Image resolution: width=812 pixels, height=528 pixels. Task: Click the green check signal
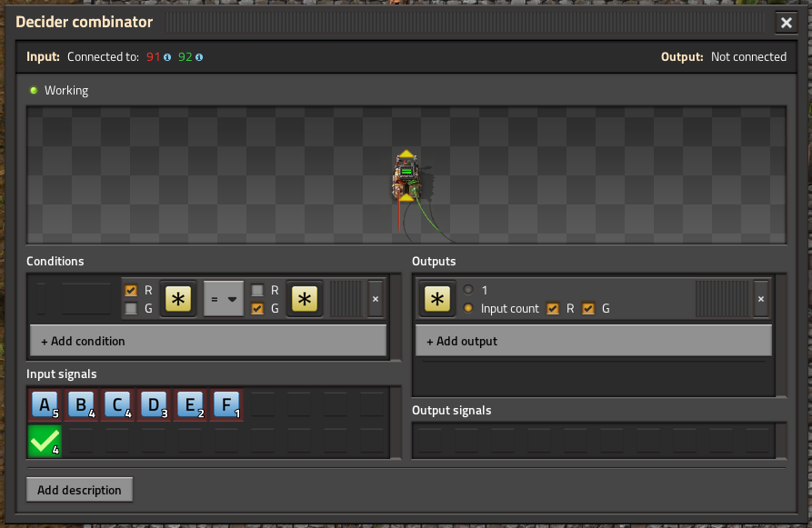[45, 441]
